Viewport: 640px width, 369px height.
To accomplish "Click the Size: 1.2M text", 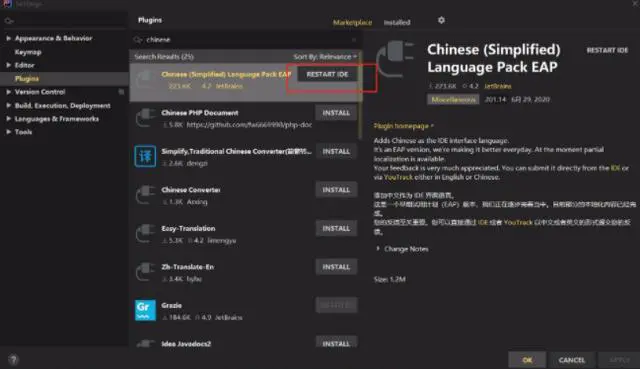I will [x=389, y=279].
